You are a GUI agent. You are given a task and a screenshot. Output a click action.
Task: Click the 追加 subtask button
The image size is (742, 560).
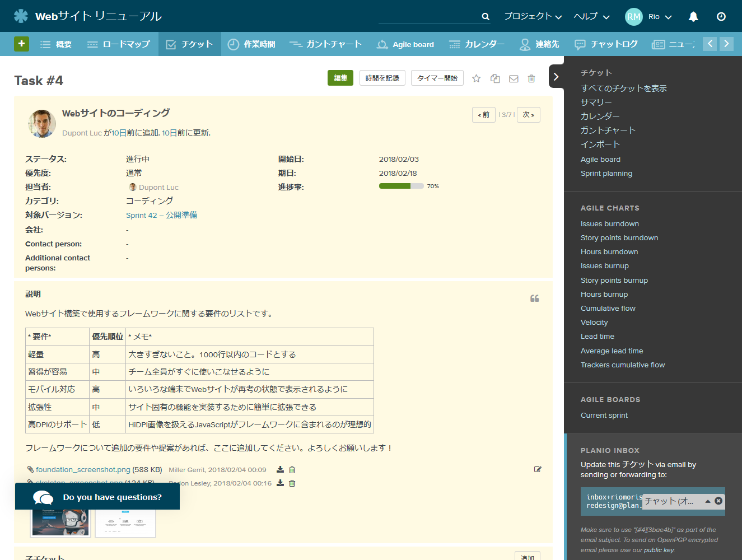528,557
